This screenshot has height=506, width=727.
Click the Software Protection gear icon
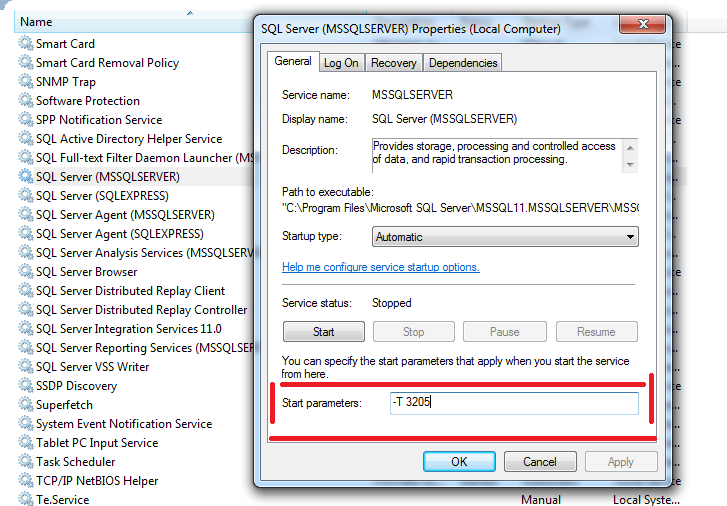click(x=26, y=100)
